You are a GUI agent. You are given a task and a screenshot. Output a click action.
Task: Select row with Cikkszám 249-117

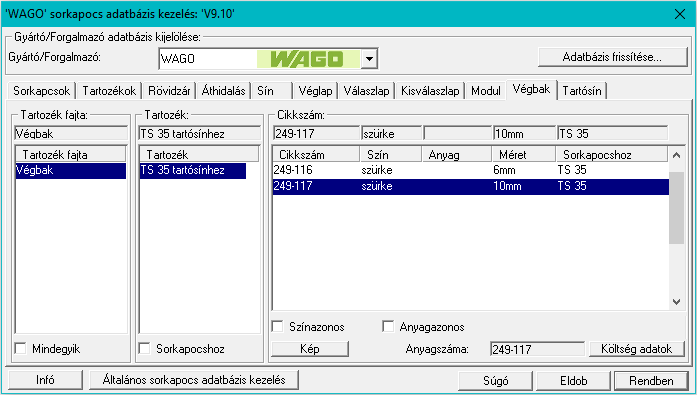[x=470, y=186]
